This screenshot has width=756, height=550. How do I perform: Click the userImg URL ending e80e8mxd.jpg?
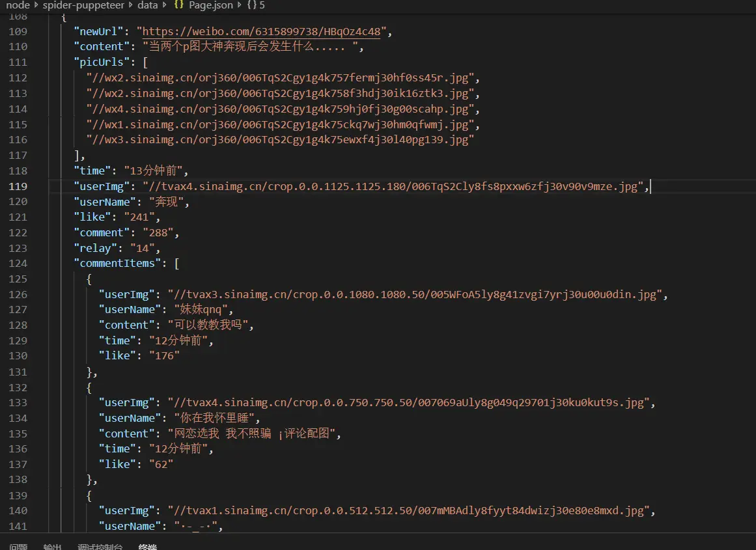click(409, 510)
